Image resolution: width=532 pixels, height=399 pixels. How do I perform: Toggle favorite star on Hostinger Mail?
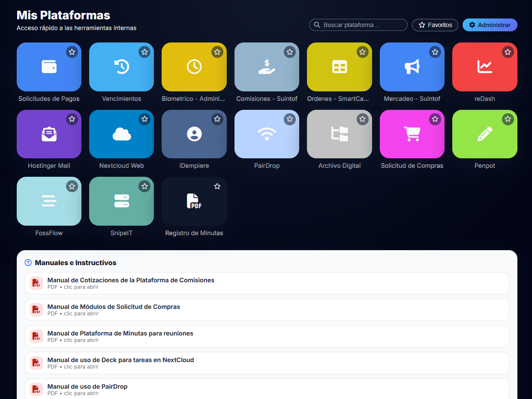pyautogui.click(x=72, y=119)
